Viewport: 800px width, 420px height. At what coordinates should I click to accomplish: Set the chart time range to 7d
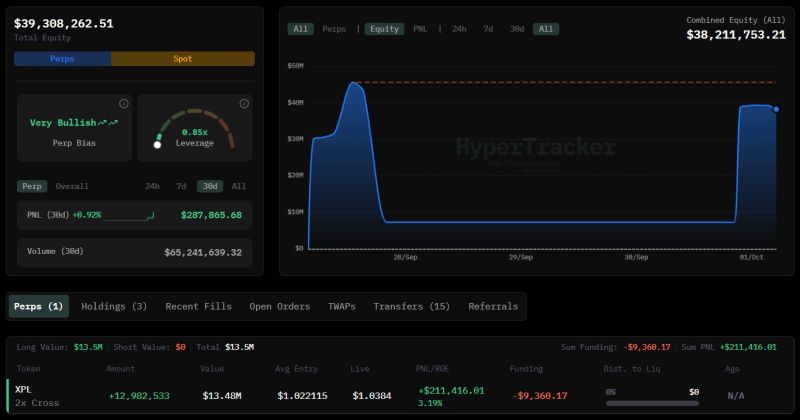pyautogui.click(x=488, y=29)
